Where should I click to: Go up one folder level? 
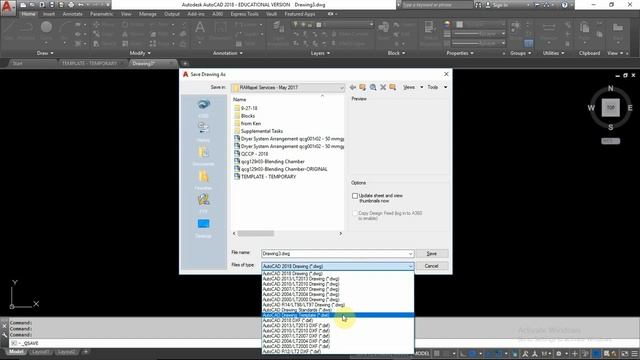pyautogui.click(x=362, y=87)
